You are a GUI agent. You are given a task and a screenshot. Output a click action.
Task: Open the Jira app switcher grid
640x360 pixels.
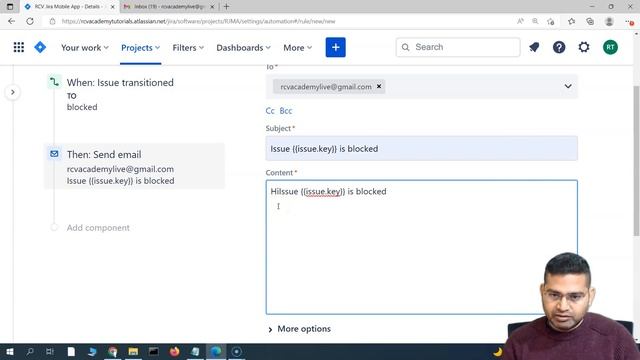tap(19, 47)
